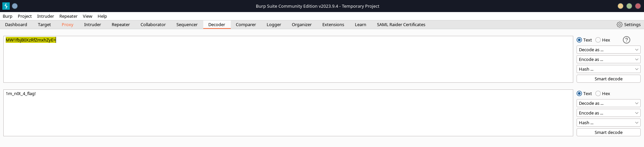This screenshot has width=644, height=147.
Task: Switch to the Repeater tab
Action: pyautogui.click(x=121, y=24)
